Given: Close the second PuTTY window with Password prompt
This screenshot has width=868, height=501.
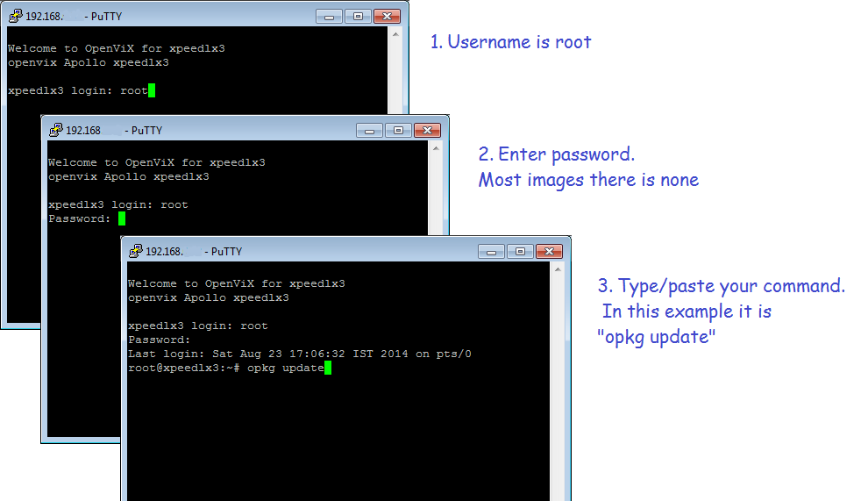Looking at the screenshot, I should click(427, 131).
